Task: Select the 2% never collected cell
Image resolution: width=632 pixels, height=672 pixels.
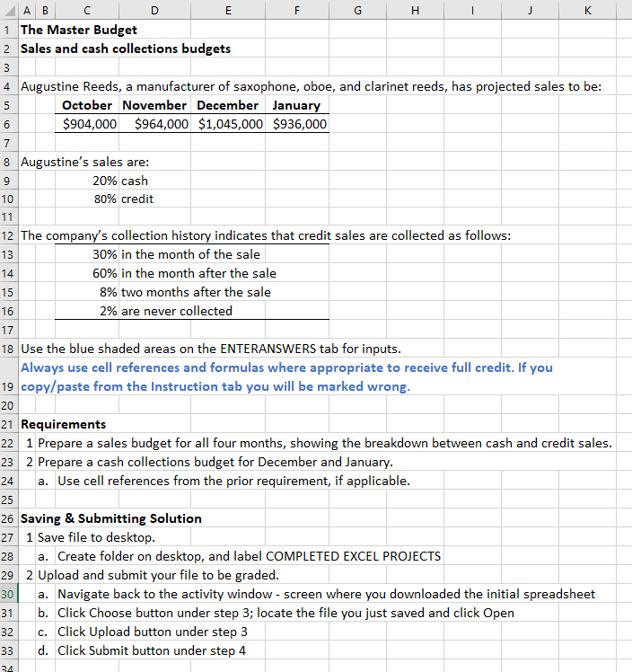Action: click(x=87, y=311)
